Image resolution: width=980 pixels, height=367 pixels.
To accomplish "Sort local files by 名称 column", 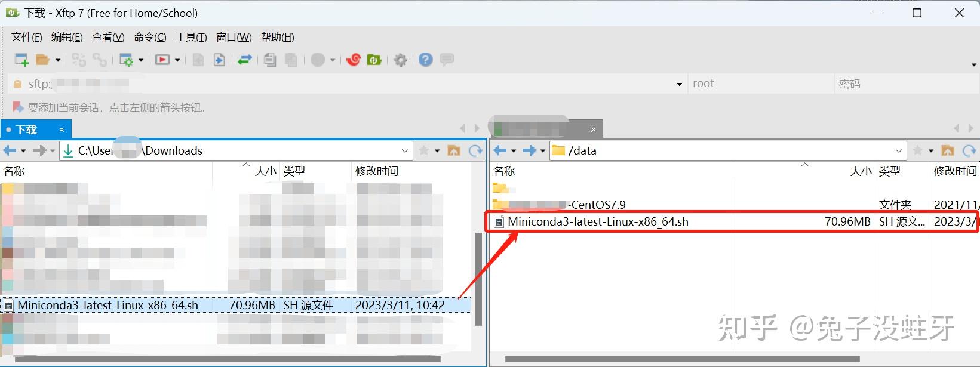I will [106, 171].
